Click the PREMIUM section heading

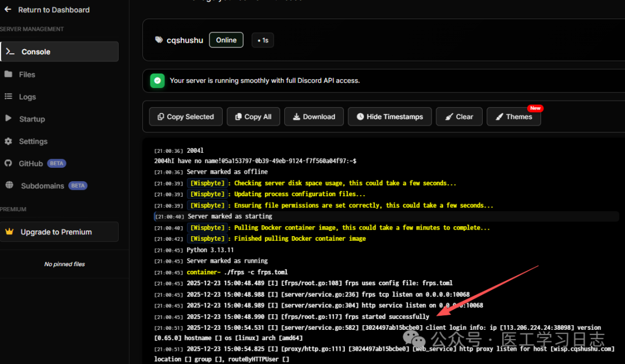coord(13,209)
